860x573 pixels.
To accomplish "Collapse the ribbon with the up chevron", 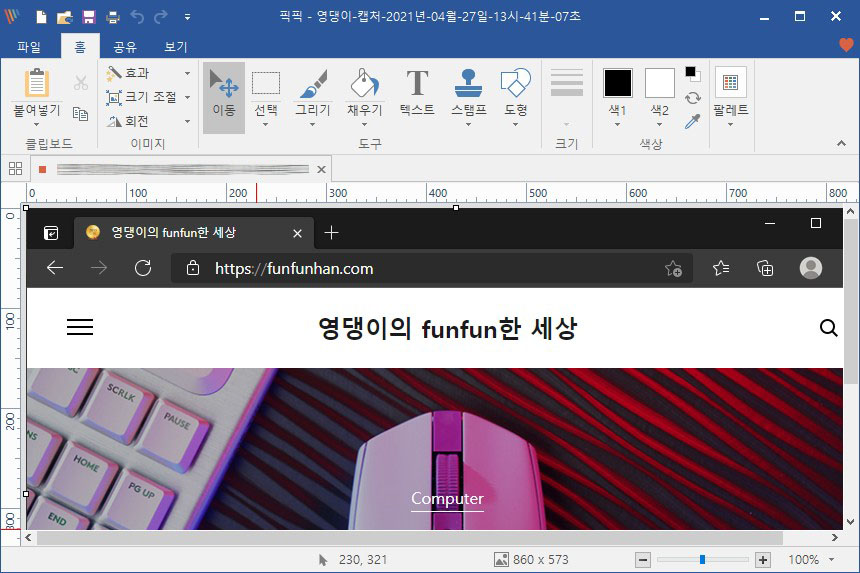I will (x=841, y=144).
